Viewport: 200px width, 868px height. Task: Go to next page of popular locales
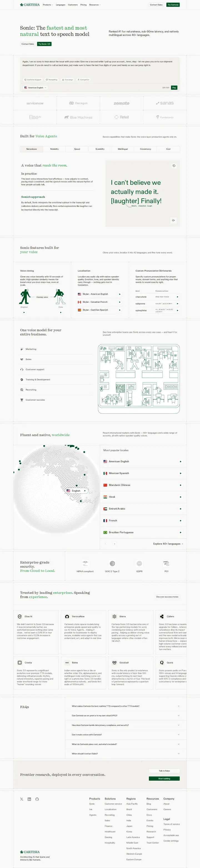115,544
